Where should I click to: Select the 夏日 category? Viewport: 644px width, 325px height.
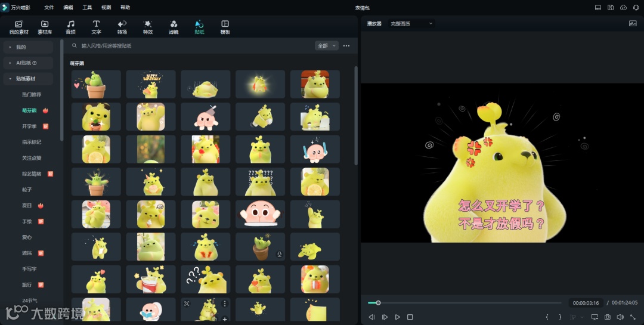point(27,206)
